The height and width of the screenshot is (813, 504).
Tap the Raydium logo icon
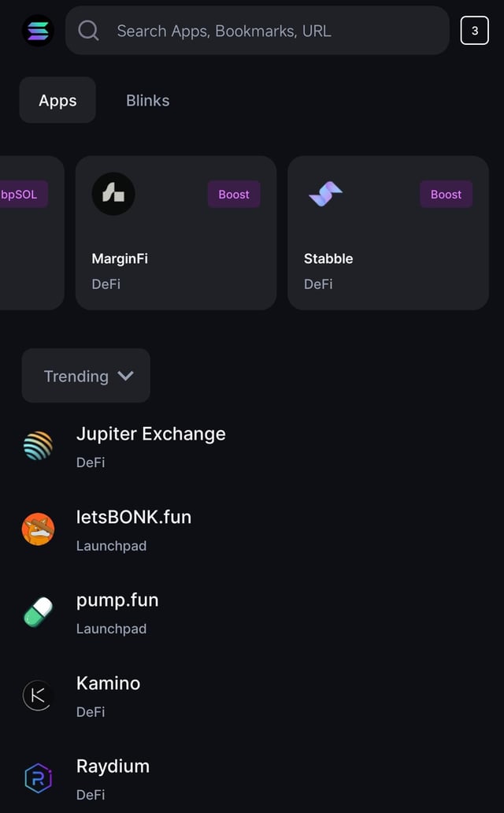tap(38, 778)
